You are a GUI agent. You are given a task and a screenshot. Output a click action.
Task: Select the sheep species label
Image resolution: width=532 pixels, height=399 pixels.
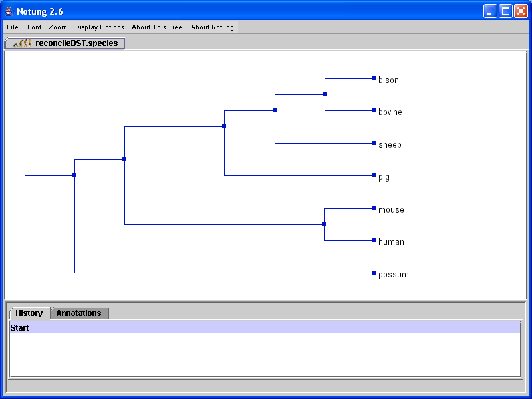click(x=390, y=145)
